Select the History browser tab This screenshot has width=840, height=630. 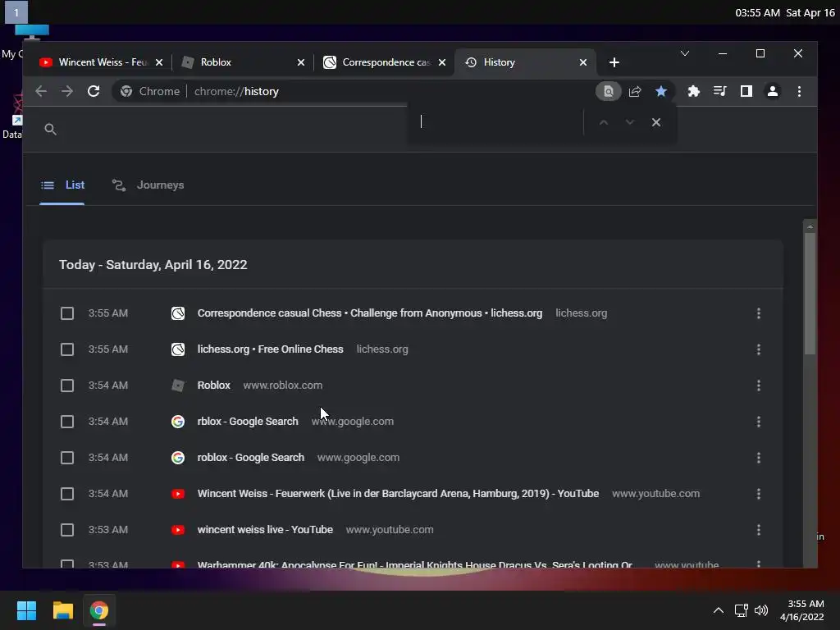(x=526, y=62)
